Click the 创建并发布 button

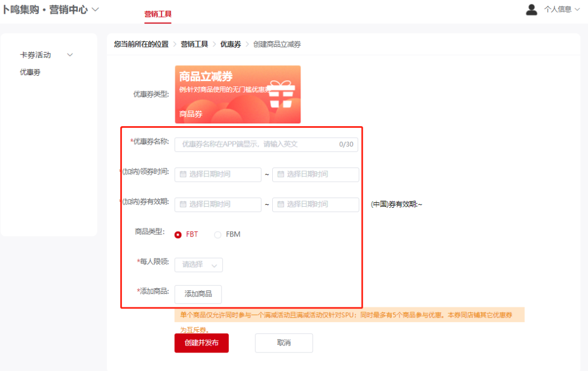pyautogui.click(x=201, y=343)
